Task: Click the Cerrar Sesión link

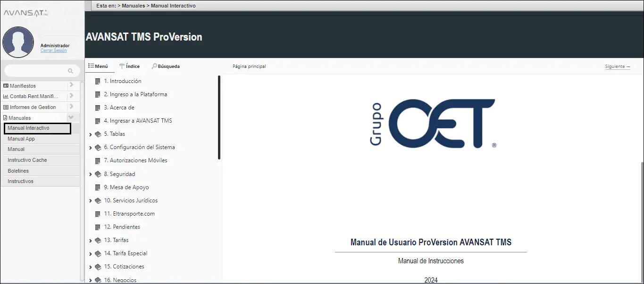Action: [x=53, y=50]
